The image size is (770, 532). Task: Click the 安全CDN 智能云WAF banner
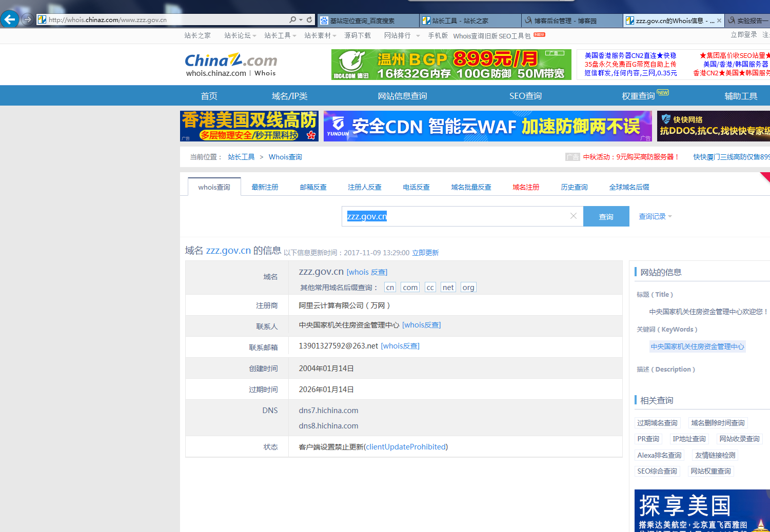(488, 126)
